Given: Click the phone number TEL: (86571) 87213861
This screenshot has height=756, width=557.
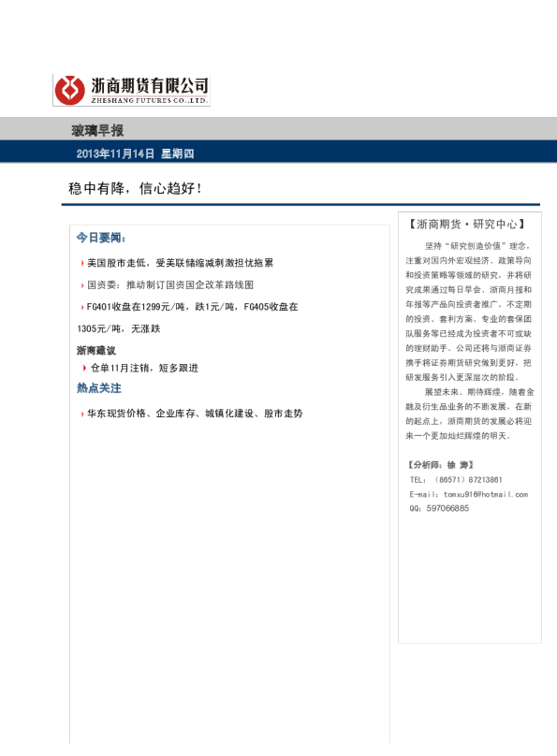Looking at the screenshot, I should (x=456, y=480).
